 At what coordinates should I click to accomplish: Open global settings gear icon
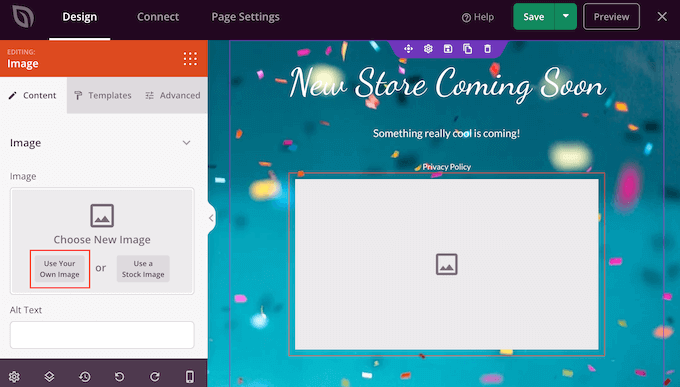(14, 377)
